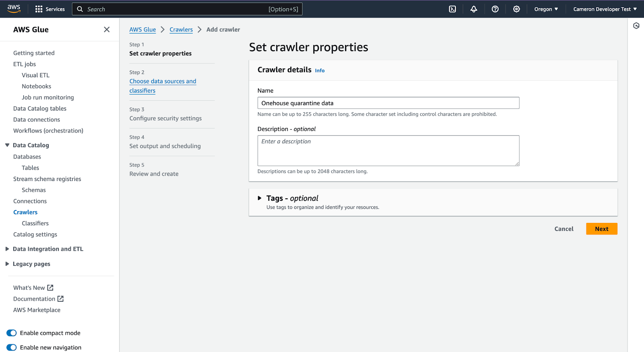Open Stream schema registries in sidebar

pos(47,179)
